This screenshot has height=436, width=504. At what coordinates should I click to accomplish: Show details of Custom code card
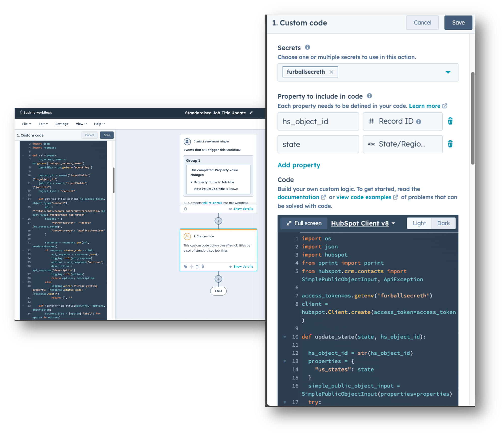(x=241, y=266)
